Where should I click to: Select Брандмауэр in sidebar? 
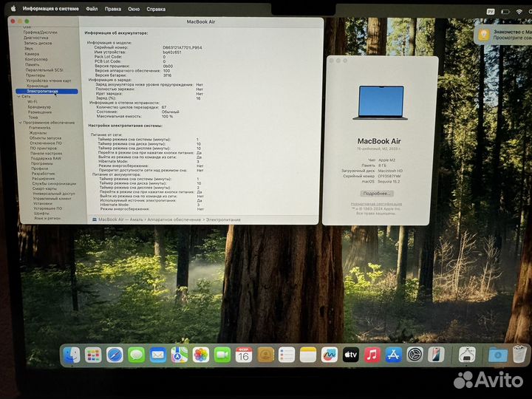39,107
